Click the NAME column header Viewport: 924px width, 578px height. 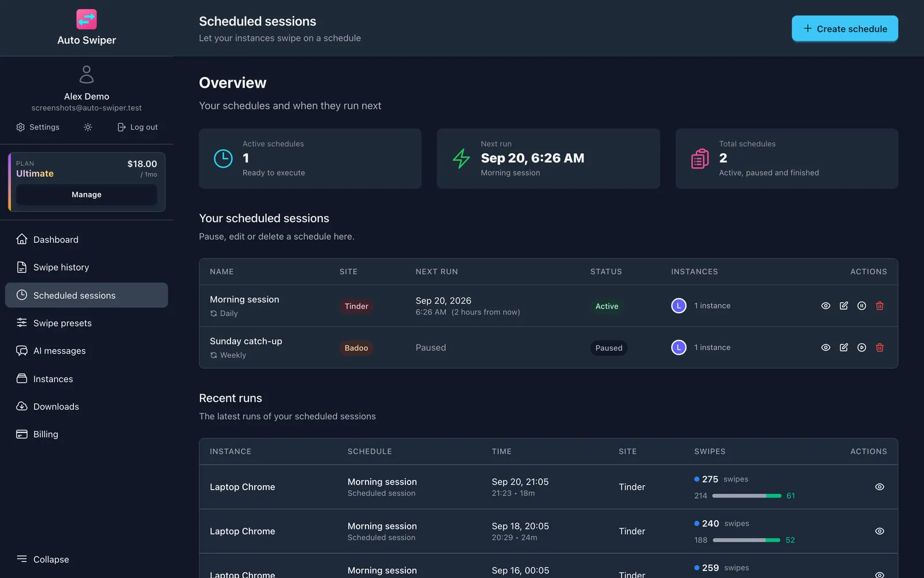(222, 272)
